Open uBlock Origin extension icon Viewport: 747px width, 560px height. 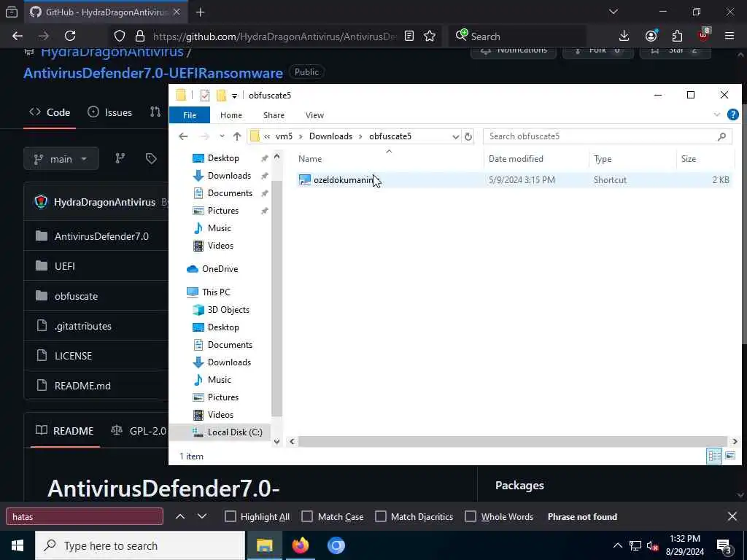coord(704,35)
